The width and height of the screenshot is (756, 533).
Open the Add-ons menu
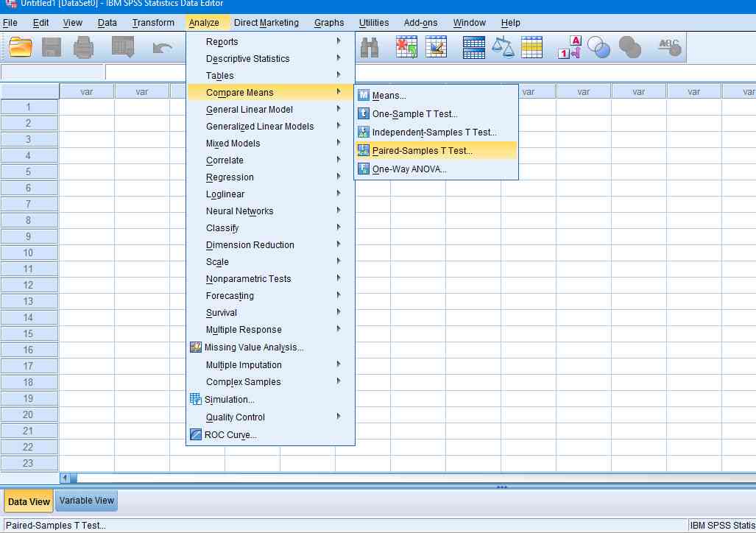pos(420,23)
